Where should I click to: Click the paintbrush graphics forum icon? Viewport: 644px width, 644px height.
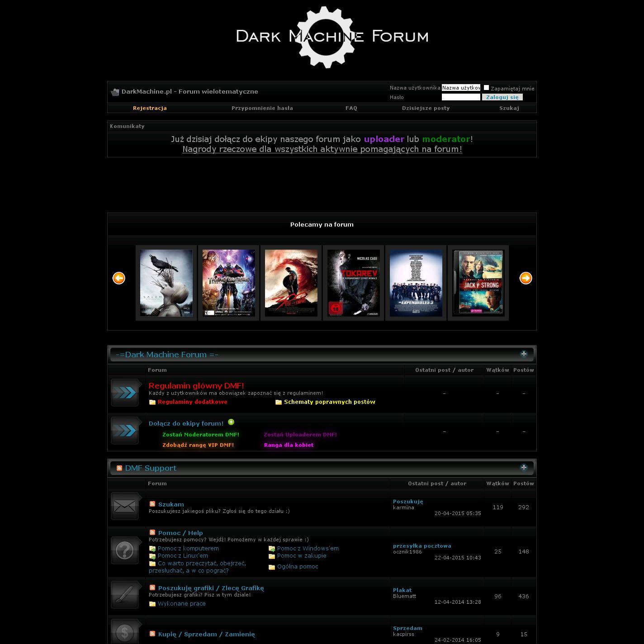125,595
